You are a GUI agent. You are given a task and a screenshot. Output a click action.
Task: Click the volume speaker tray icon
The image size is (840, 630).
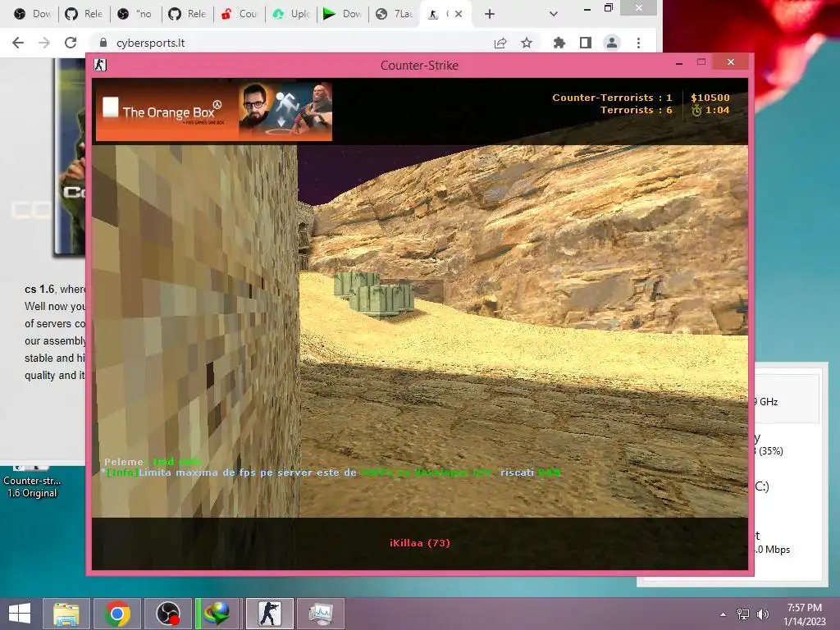click(x=762, y=614)
